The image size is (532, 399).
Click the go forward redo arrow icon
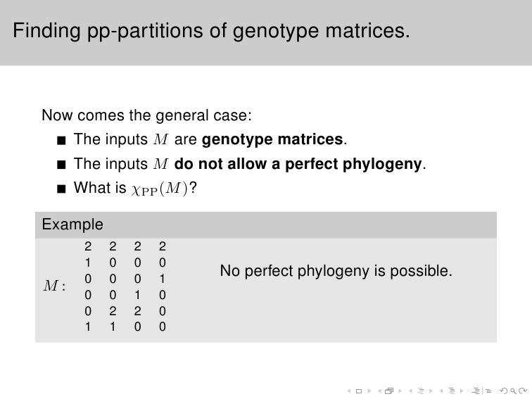click(x=523, y=391)
